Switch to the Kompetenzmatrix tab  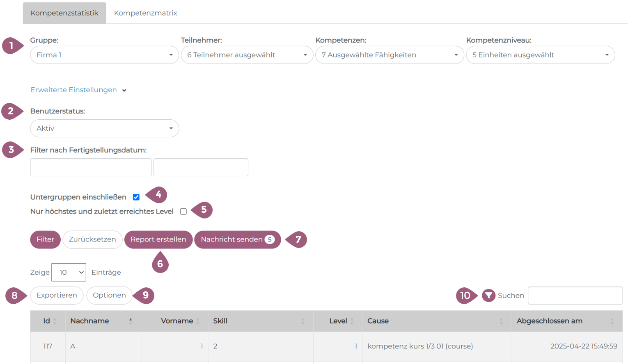145,13
